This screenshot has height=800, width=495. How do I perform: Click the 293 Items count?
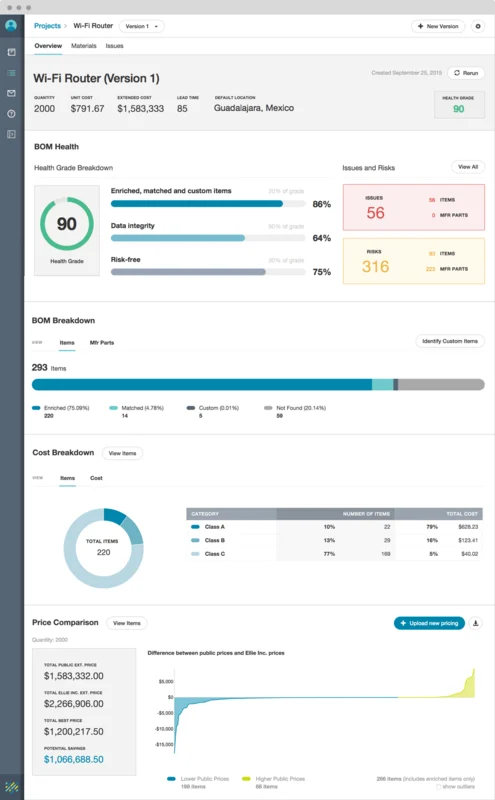pyautogui.click(x=49, y=367)
